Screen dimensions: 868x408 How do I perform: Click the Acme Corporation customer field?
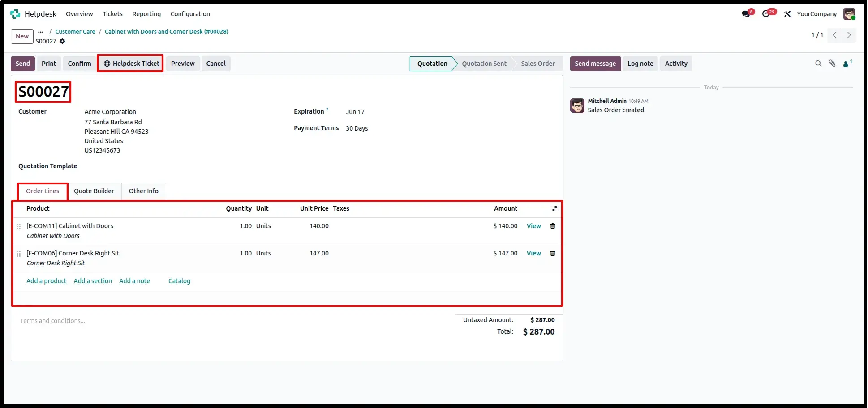click(x=110, y=112)
